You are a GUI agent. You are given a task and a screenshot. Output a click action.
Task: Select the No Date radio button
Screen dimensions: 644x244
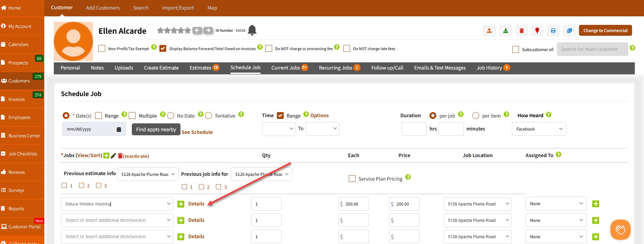coord(171,116)
